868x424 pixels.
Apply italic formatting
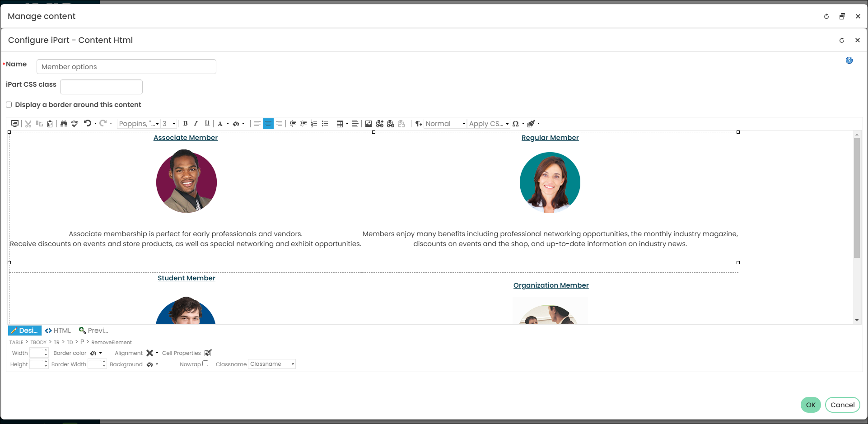point(196,124)
